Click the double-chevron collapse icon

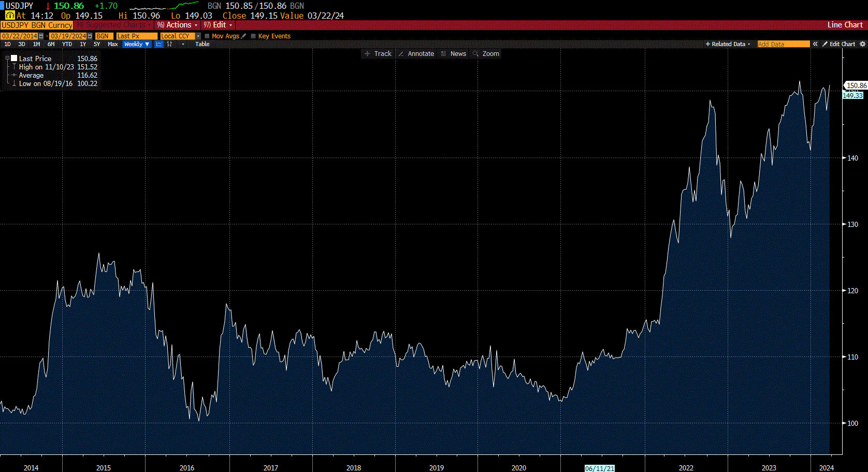click(x=815, y=44)
